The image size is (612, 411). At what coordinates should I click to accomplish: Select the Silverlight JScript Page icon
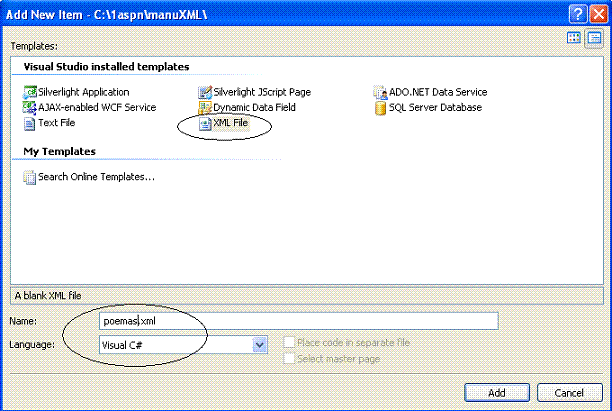tap(205, 92)
